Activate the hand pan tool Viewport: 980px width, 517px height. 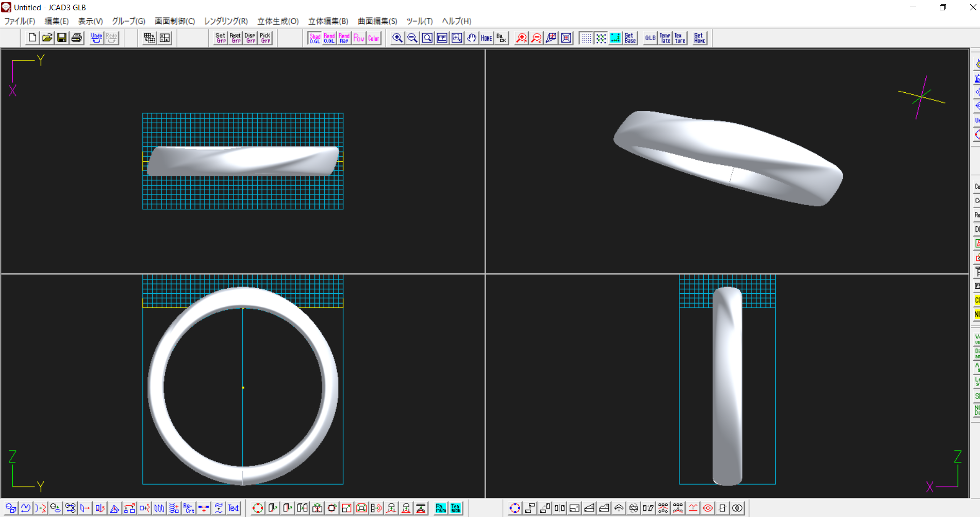point(472,38)
